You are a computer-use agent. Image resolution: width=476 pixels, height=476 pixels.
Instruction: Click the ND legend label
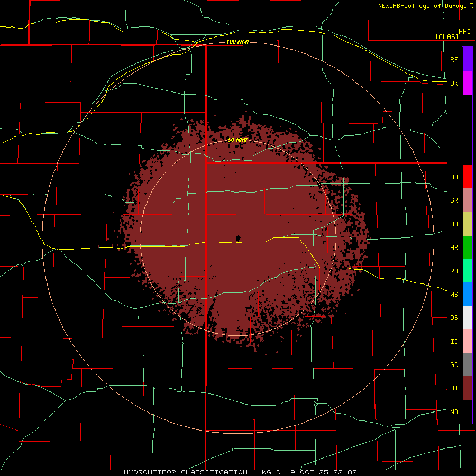454,412
